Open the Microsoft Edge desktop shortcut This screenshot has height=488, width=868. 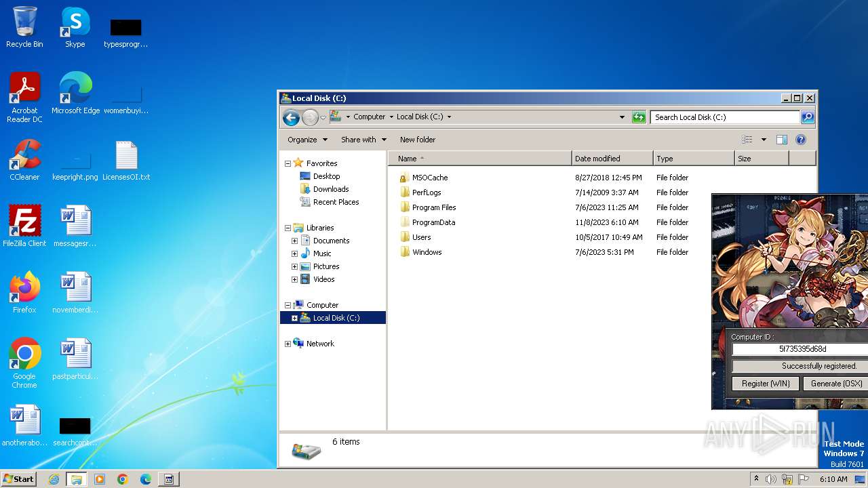coord(76,94)
